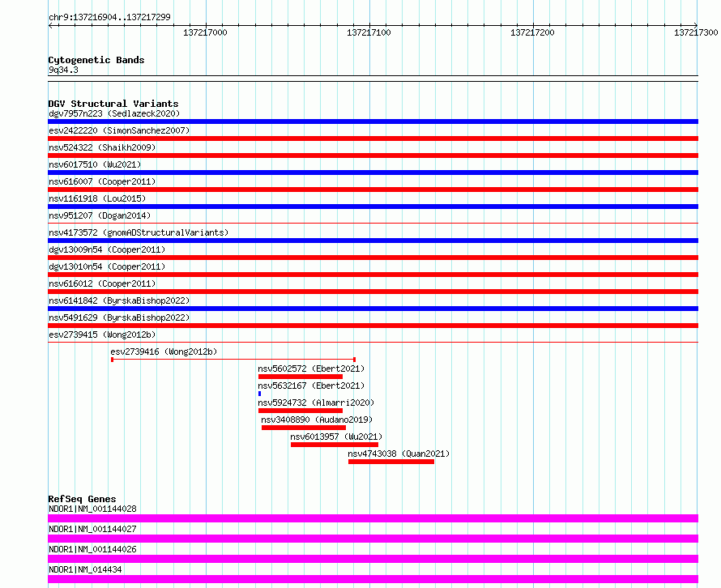Viewport: 721px width, 588px height.
Task: Click the blue bar under nsv6141842
Action: click(373, 309)
